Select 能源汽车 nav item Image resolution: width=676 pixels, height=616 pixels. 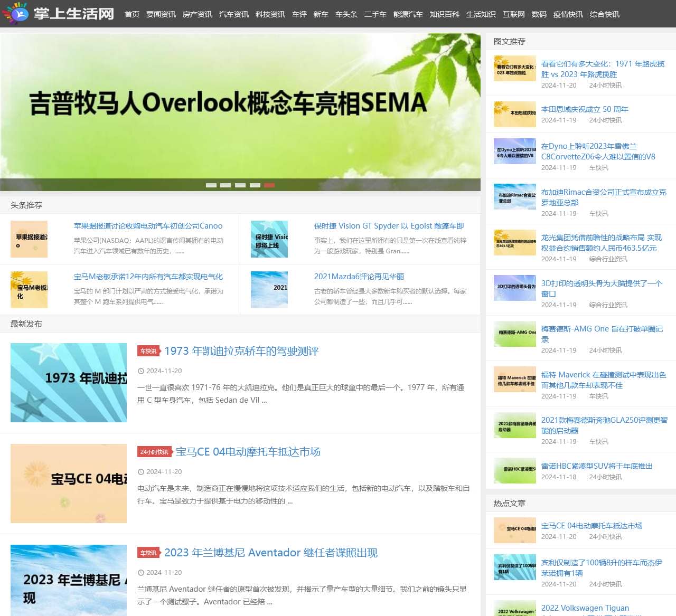(408, 14)
